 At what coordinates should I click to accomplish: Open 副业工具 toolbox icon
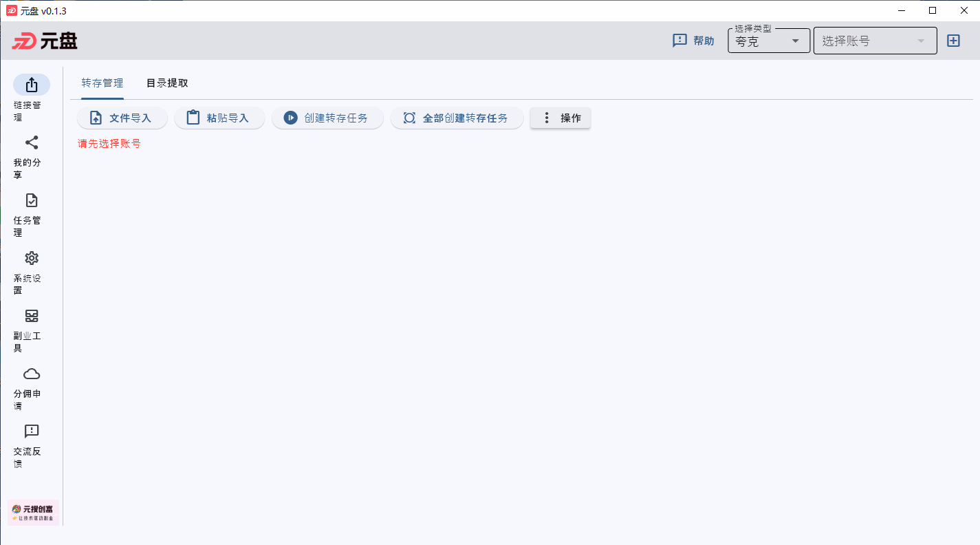(32, 316)
